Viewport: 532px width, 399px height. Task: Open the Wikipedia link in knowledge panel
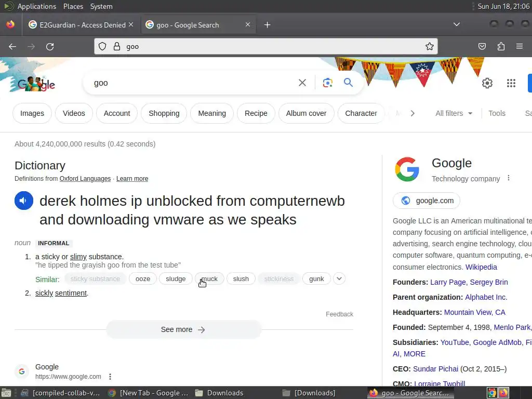tap(481, 267)
